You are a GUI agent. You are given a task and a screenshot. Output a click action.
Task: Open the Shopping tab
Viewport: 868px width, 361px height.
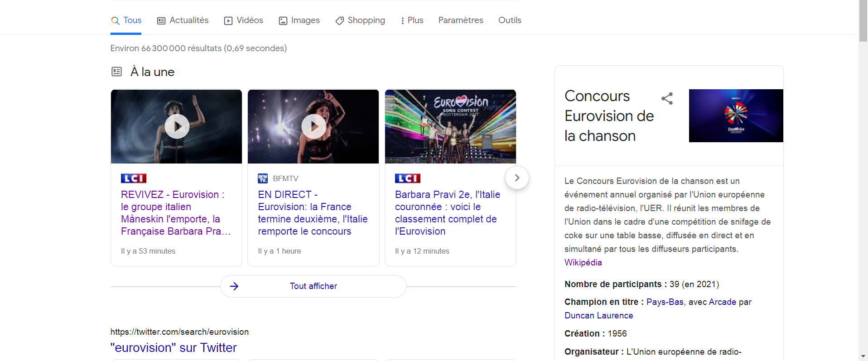[x=360, y=20]
